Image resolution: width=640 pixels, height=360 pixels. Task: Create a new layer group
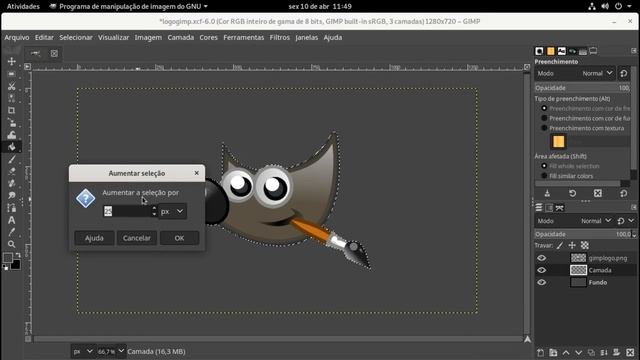[x=553, y=353]
